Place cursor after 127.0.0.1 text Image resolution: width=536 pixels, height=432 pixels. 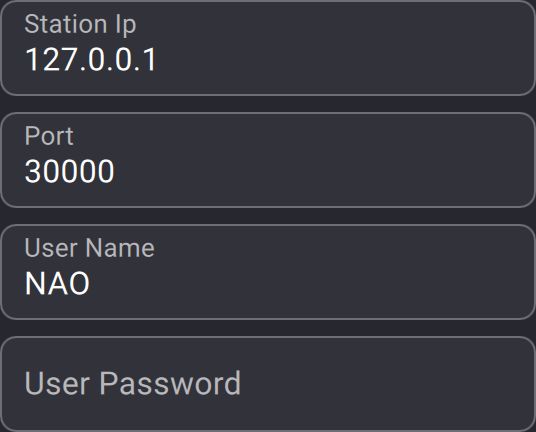pyautogui.click(x=159, y=60)
